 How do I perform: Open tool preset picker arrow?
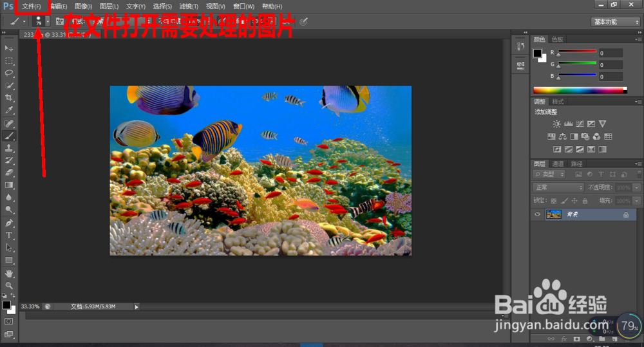[x=24, y=21]
